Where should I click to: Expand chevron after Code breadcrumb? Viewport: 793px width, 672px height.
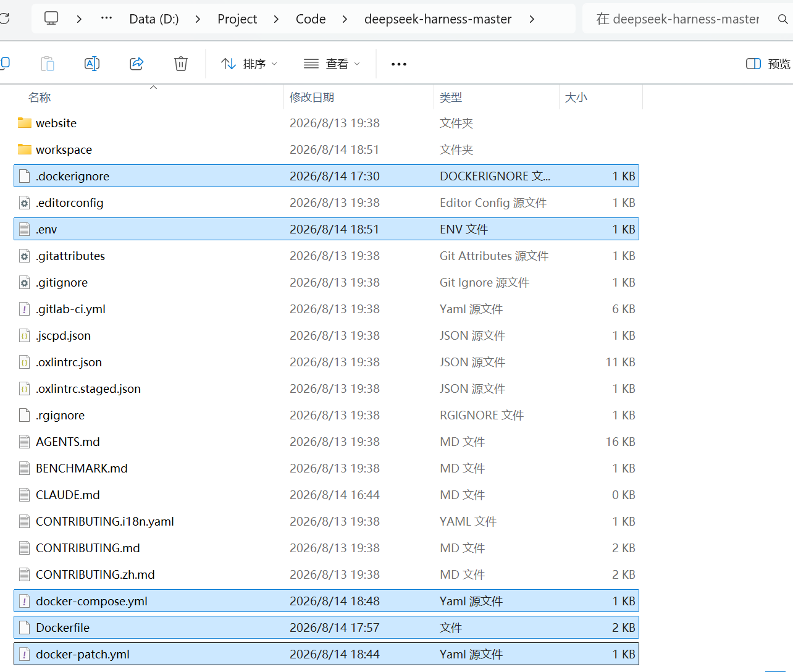pyautogui.click(x=345, y=19)
